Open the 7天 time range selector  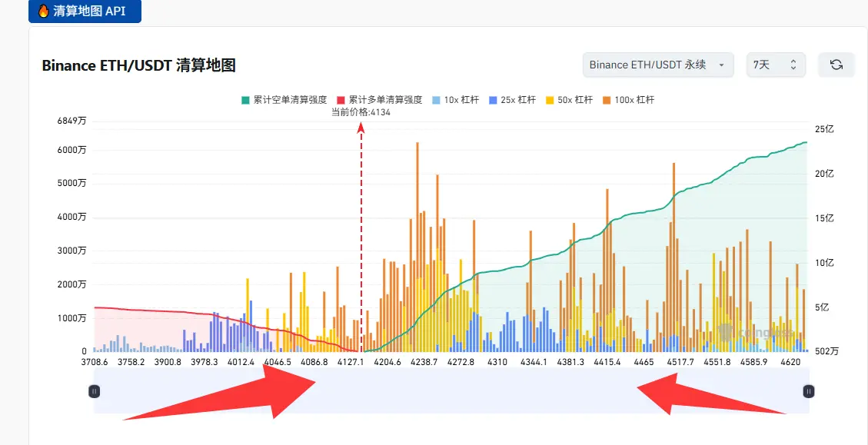[x=776, y=65]
